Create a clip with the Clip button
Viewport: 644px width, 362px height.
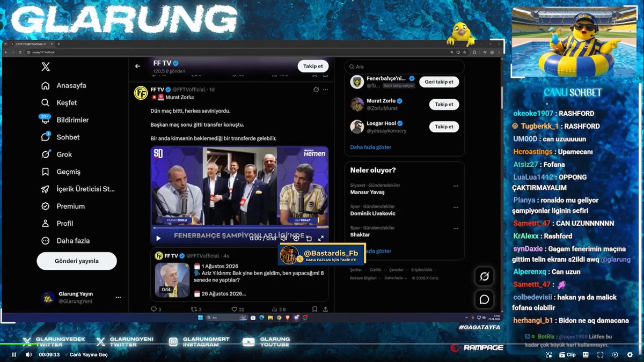(568, 354)
